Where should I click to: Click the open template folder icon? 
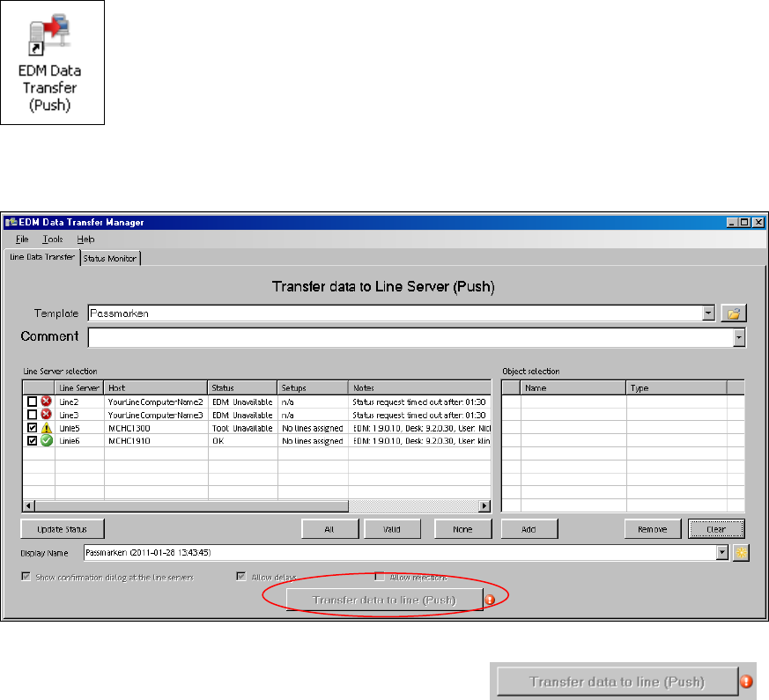(734, 313)
